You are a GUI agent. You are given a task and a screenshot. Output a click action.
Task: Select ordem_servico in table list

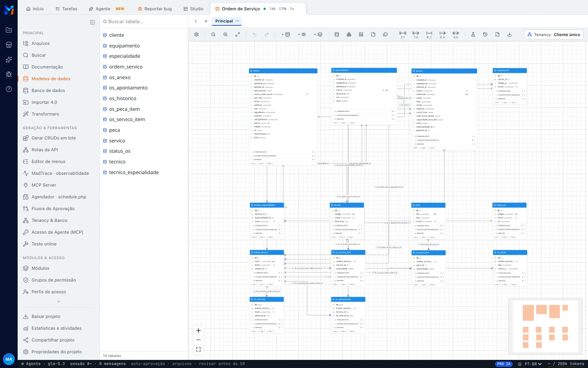point(126,67)
